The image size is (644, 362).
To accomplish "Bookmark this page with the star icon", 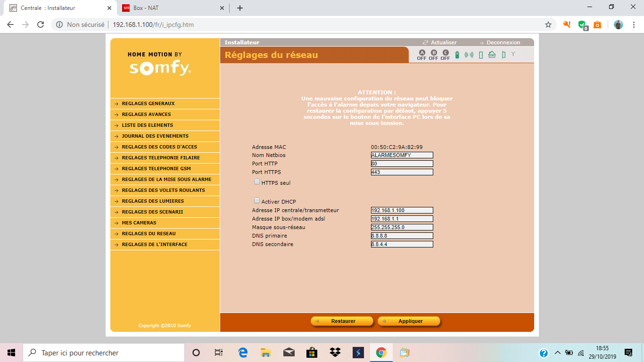I will [x=548, y=25].
